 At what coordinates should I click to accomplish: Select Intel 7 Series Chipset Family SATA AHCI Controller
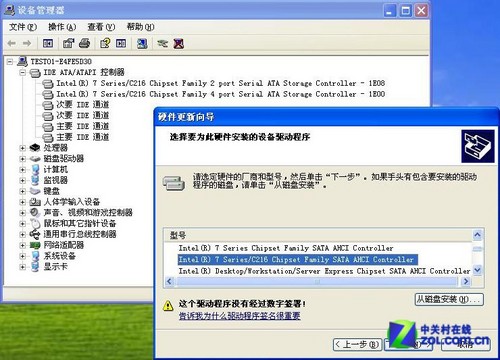(x=286, y=248)
